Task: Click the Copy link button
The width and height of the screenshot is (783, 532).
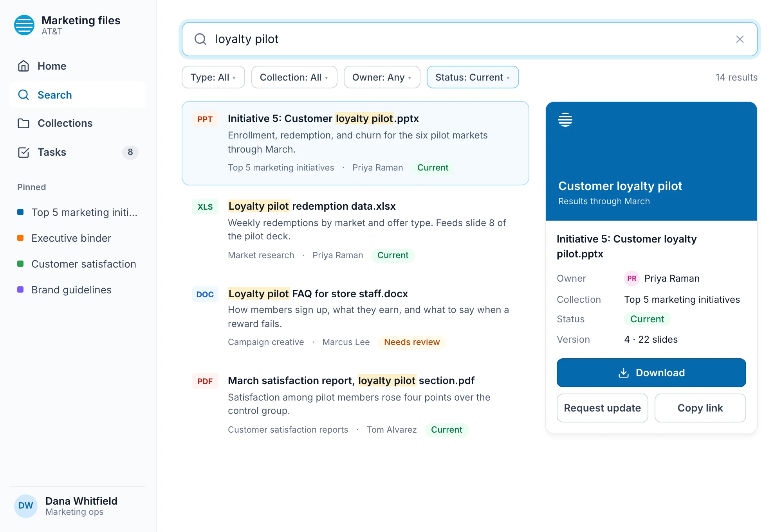Action: [x=700, y=408]
